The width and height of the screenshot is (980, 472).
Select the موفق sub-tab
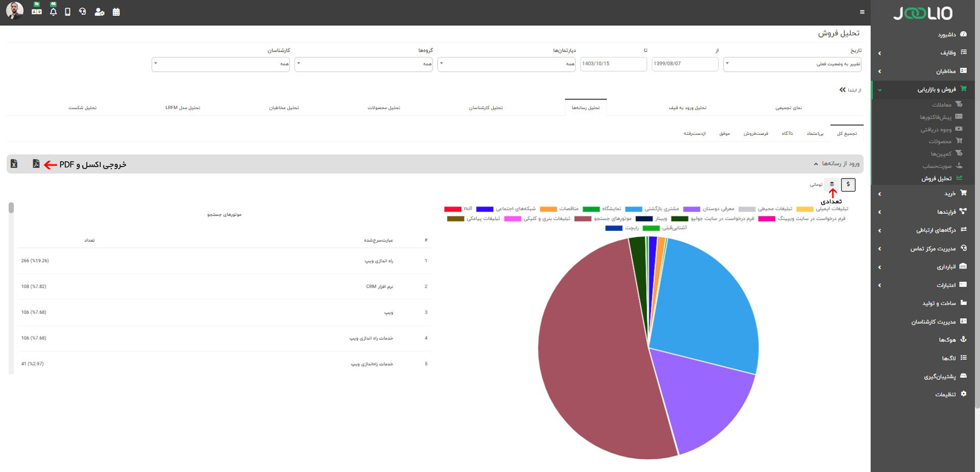724,134
